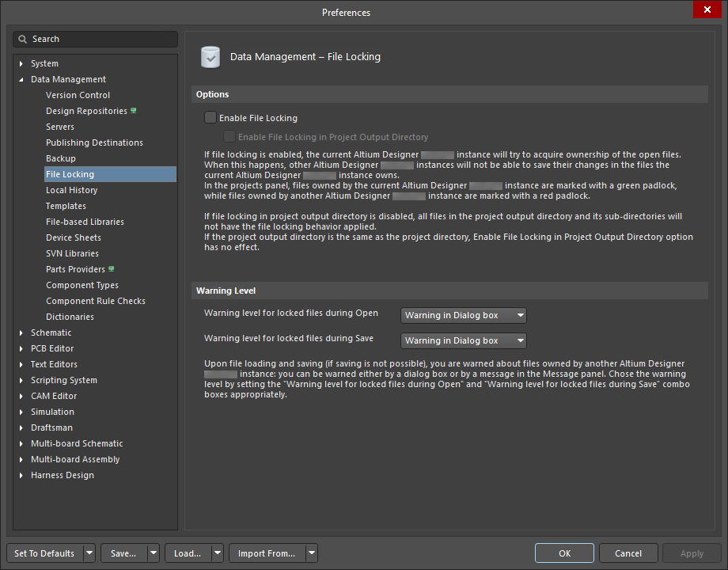Click the OK button
This screenshot has width=728, height=570.
[x=563, y=553]
